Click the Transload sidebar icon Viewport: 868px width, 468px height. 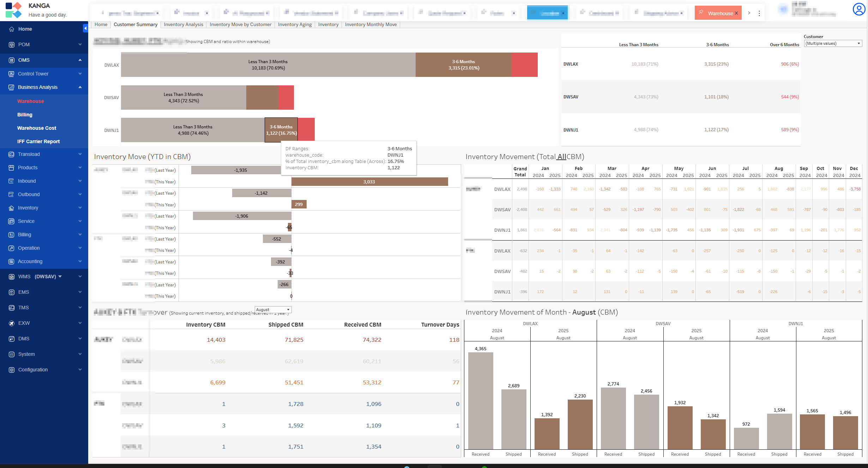click(x=11, y=154)
